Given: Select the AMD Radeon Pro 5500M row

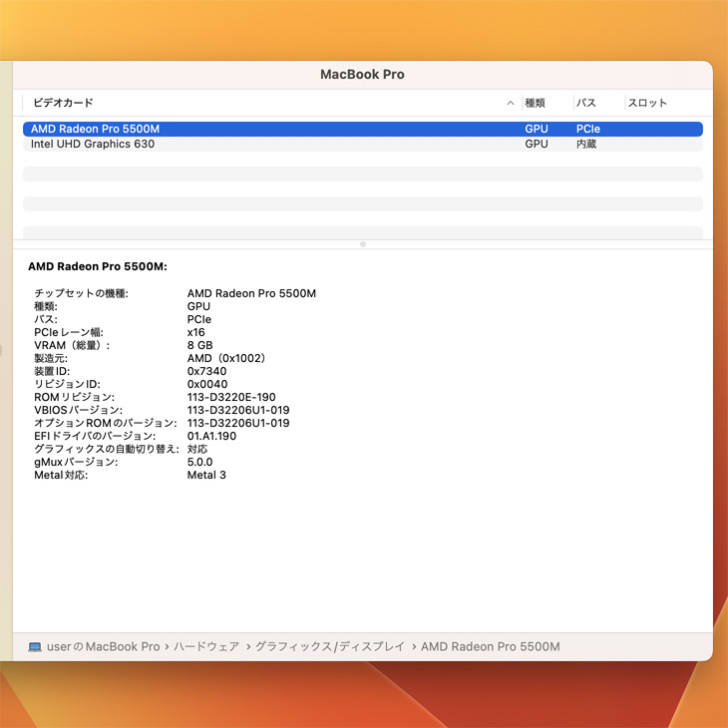Looking at the screenshot, I should (363, 129).
